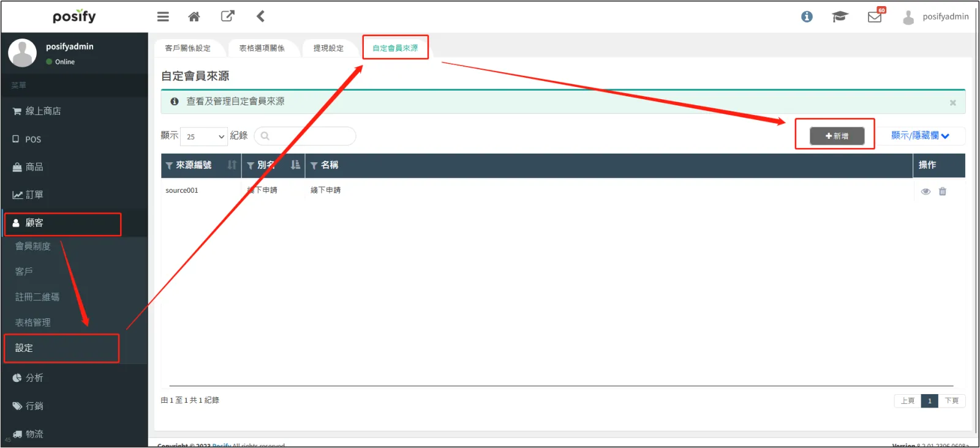Click the 新增 button
This screenshot has width=980, height=448.
837,136
